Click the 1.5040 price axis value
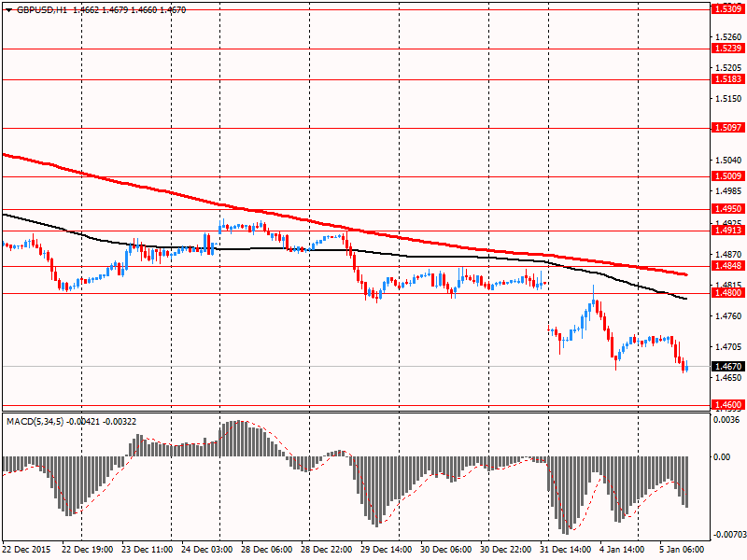747x560 pixels. (729, 161)
